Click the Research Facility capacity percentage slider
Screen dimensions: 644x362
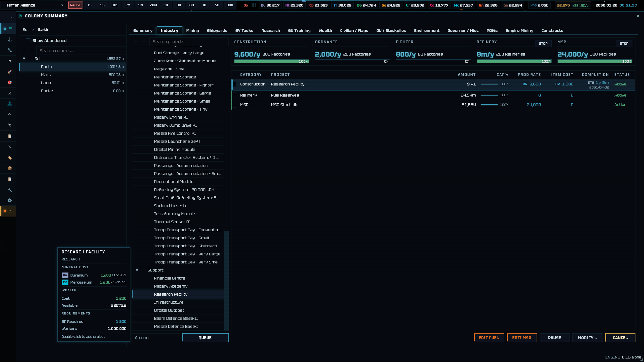click(489, 84)
